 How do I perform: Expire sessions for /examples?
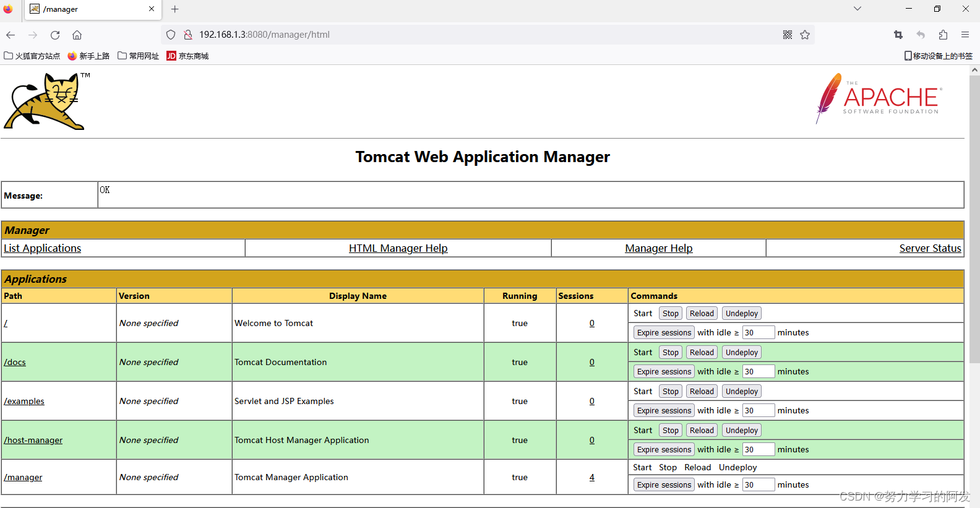pyautogui.click(x=664, y=411)
